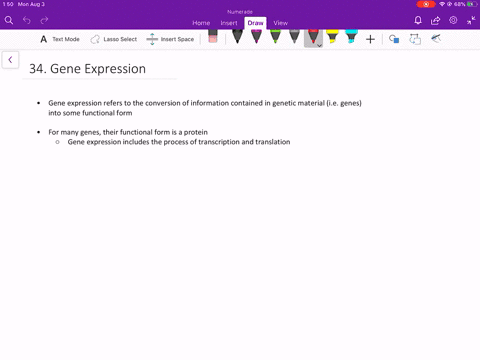Switch to the Insert tab
Viewport: 480px width, 360px height.
(229, 23)
